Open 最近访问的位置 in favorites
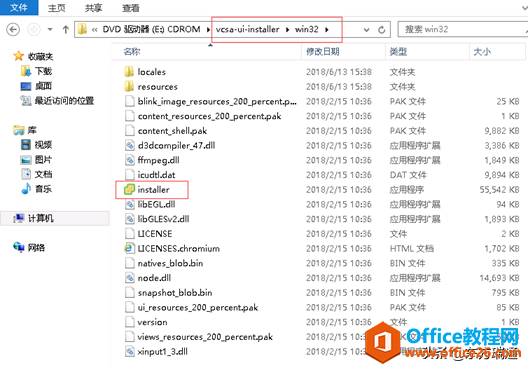The height and width of the screenshot is (370, 528). click(64, 100)
